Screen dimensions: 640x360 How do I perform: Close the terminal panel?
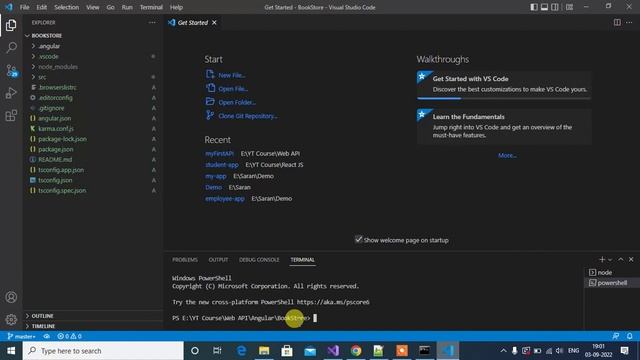tap(631, 259)
